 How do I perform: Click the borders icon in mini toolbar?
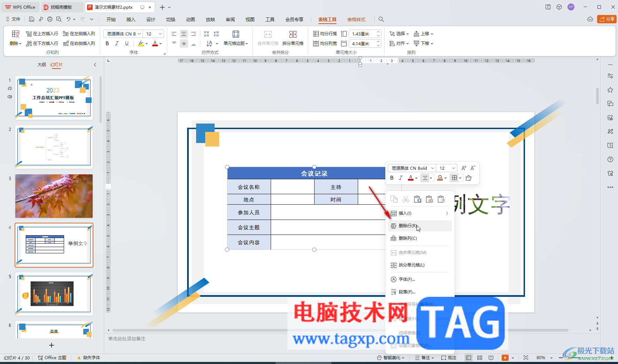(454, 178)
